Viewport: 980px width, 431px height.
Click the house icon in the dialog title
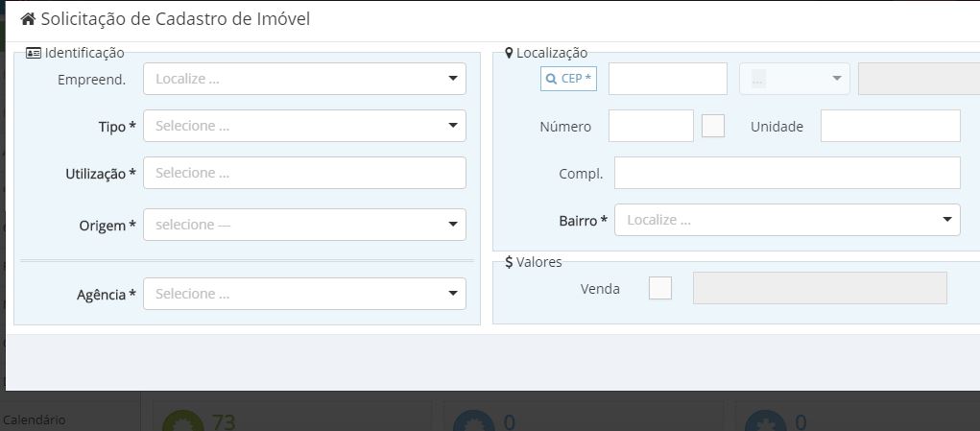[x=28, y=19]
